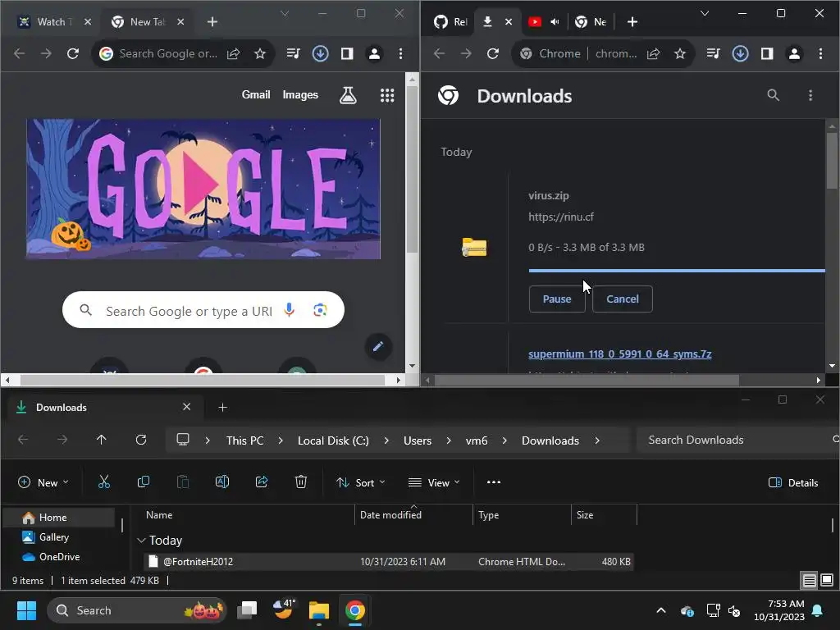Toggle the side panel in the left Chrome window
The image size is (840, 630).
click(347, 53)
